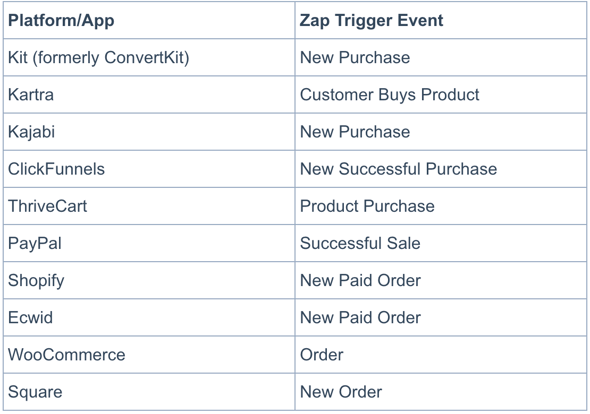Click Shopify's New Paid Order cell
The width and height of the screenshot is (590, 414).
(x=441, y=280)
